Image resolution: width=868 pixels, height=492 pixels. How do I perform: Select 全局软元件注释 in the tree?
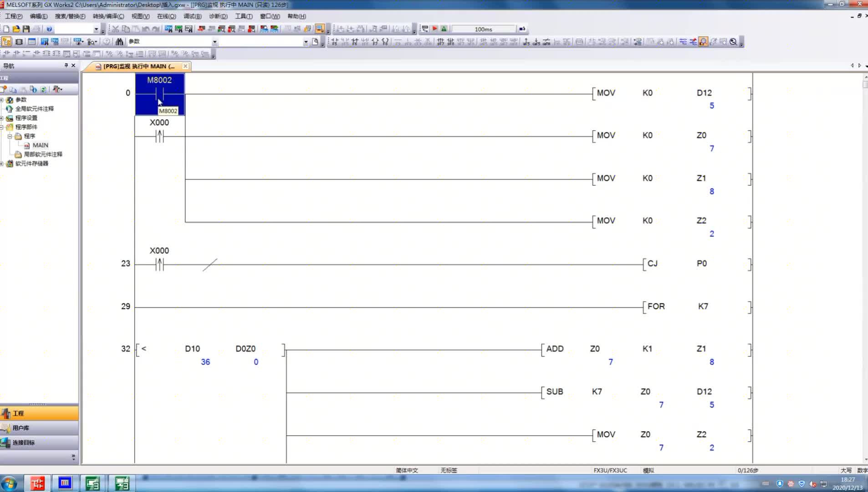(x=35, y=109)
